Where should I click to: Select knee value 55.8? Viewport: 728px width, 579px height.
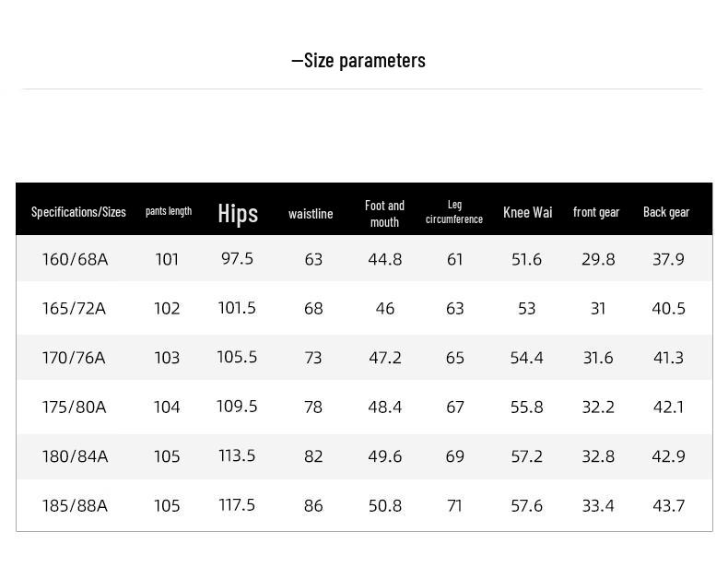click(x=526, y=408)
